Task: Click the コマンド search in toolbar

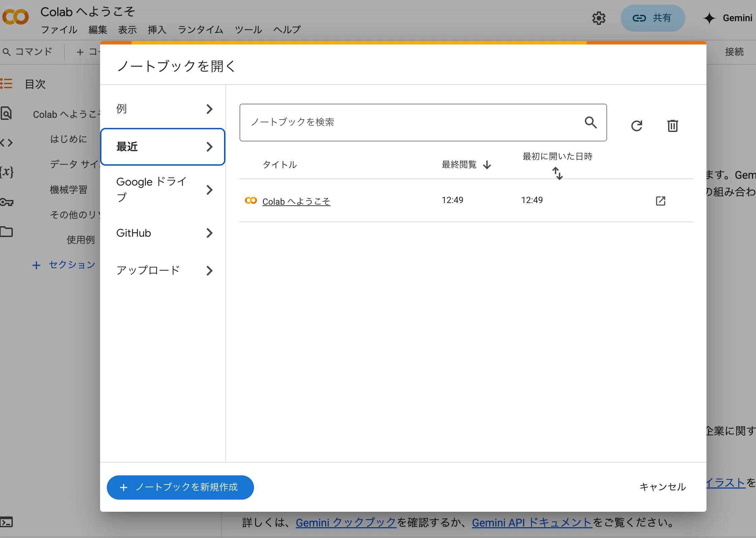Action: (28, 52)
